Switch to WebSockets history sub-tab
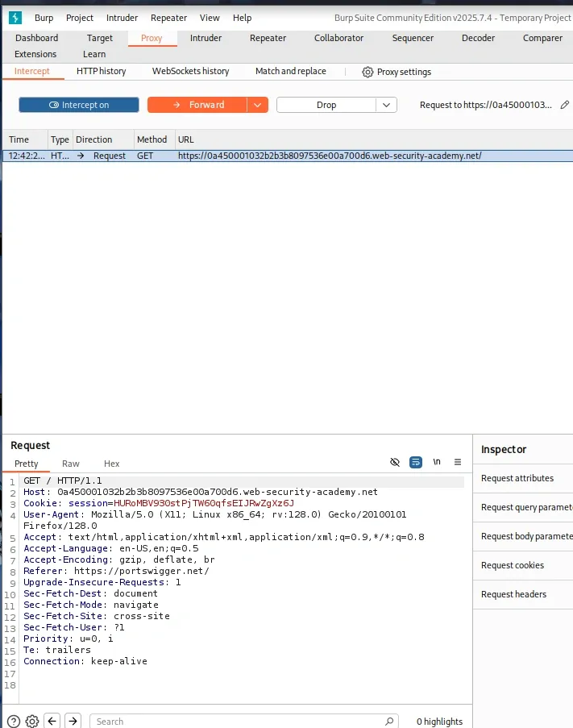Viewport: 573px width, 728px height. click(x=191, y=71)
